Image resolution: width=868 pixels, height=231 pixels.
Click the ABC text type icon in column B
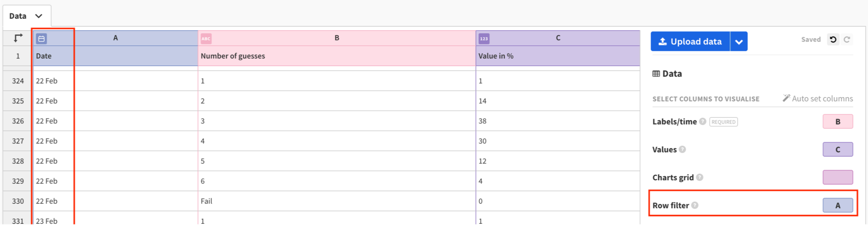(206, 39)
